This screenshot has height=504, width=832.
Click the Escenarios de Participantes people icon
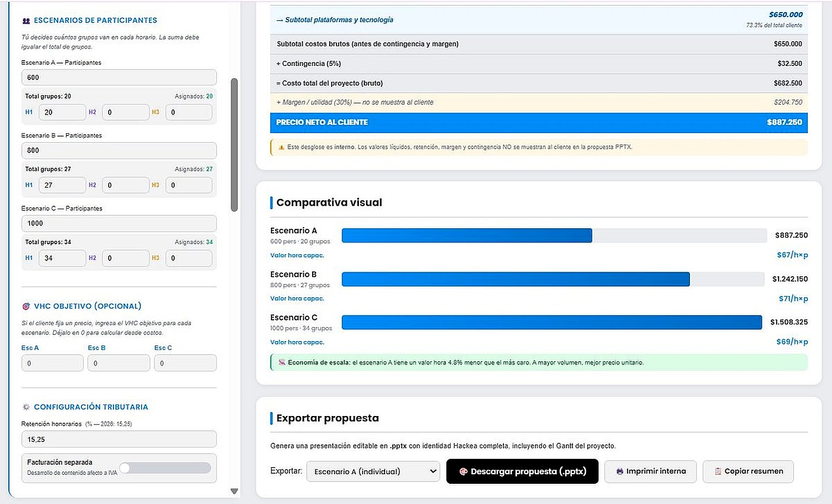point(26,21)
